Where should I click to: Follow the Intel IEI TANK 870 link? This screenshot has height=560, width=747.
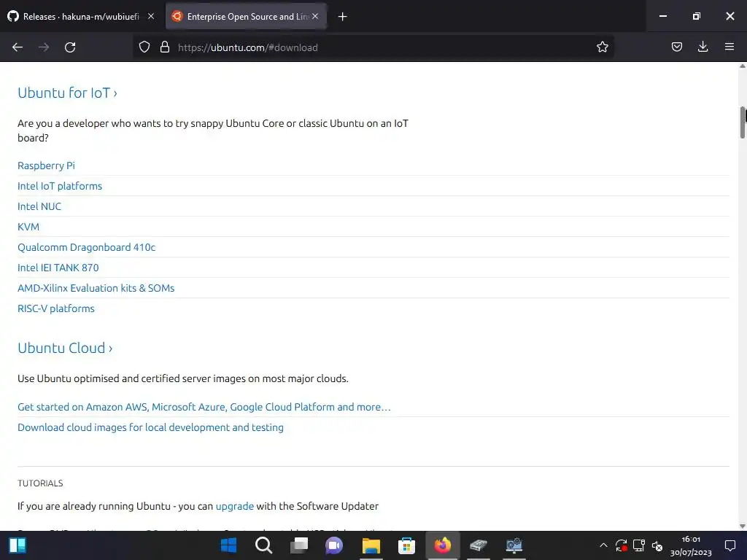pos(58,268)
